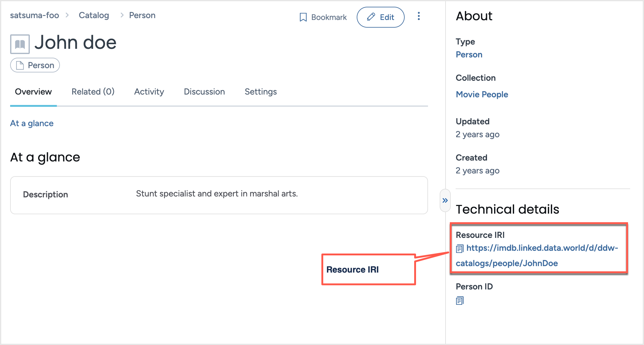Click the pencil icon inside the Edit button
The width and height of the screenshot is (644, 345).
click(371, 17)
